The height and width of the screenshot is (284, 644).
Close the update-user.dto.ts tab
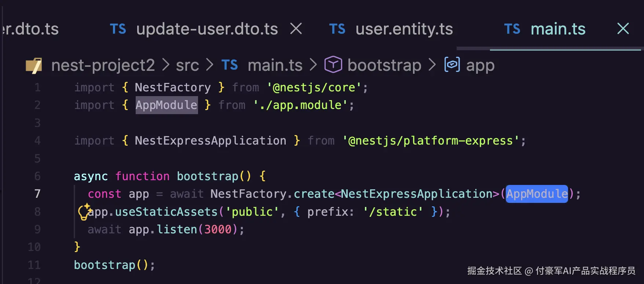[296, 29]
